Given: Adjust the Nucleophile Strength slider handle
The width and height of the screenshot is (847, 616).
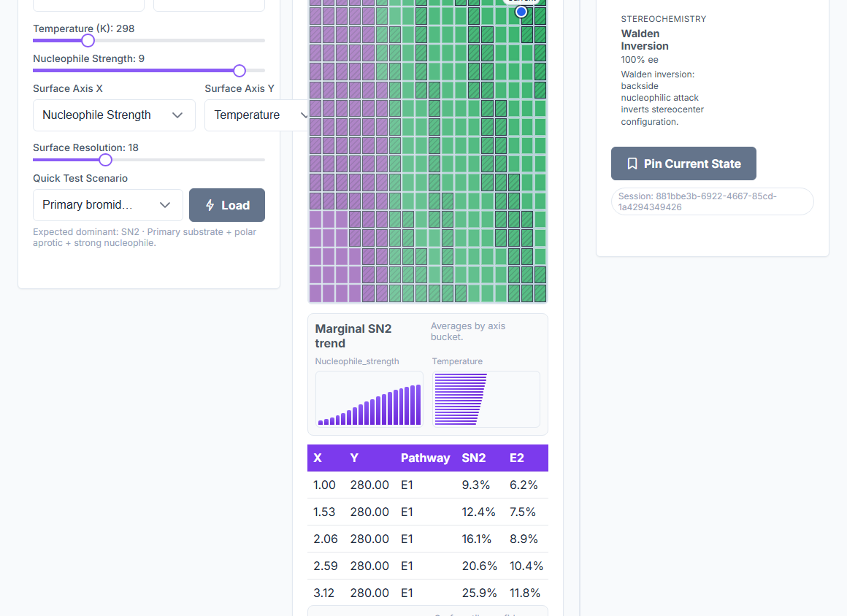Looking at the screenshot, I should (239, 71).
